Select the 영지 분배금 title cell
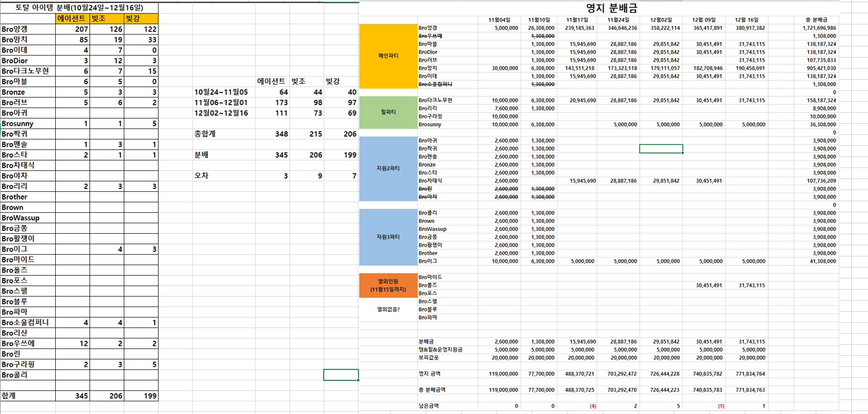 (612, 8)
